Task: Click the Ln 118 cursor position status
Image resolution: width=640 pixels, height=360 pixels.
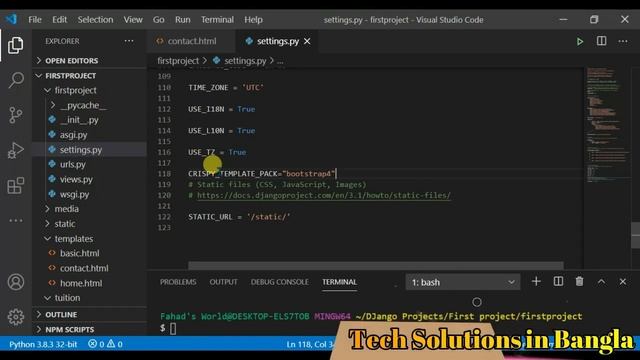Action: tap(309, 344)
